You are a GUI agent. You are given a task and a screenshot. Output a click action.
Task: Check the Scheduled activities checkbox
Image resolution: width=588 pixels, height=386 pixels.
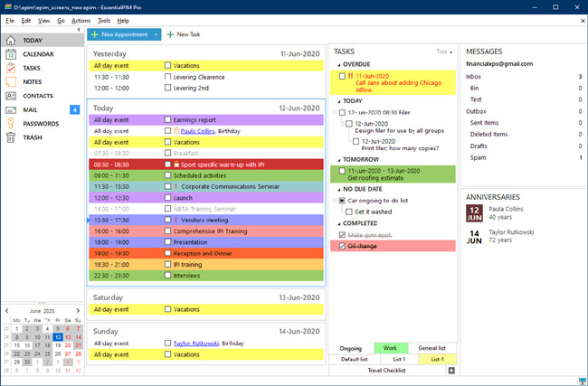pos(167,175)
